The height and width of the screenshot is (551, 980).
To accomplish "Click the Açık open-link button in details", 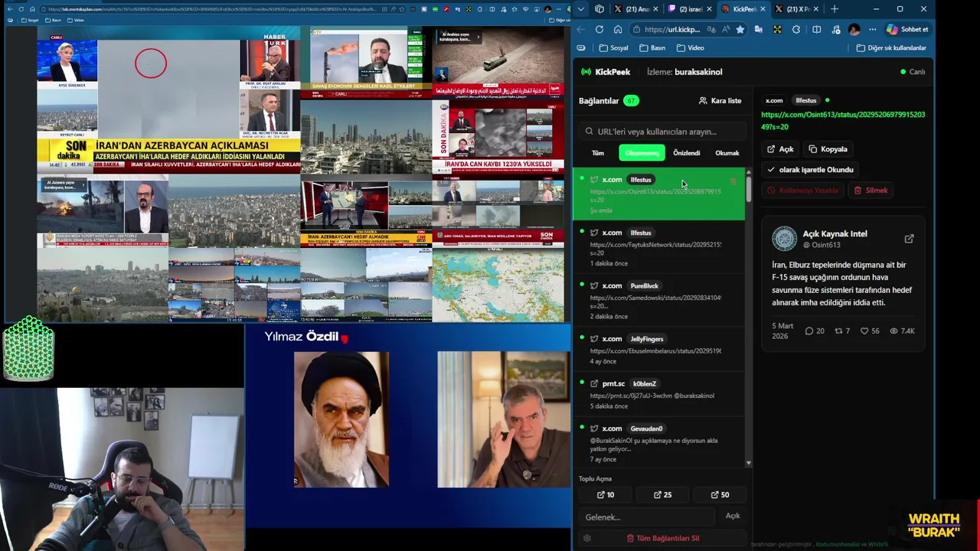I will pyautogui.click(x=780, y=149).
